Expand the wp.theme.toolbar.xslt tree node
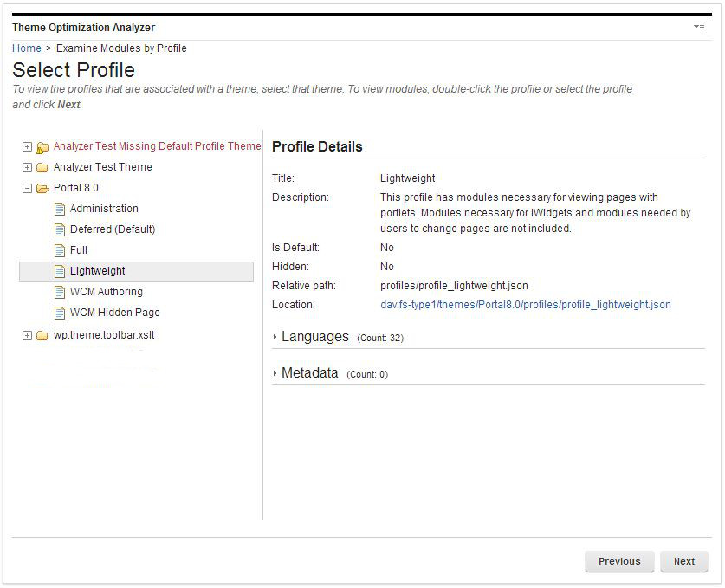The height and width of the screenshot is (588, 725). click(x=27, y=336)
